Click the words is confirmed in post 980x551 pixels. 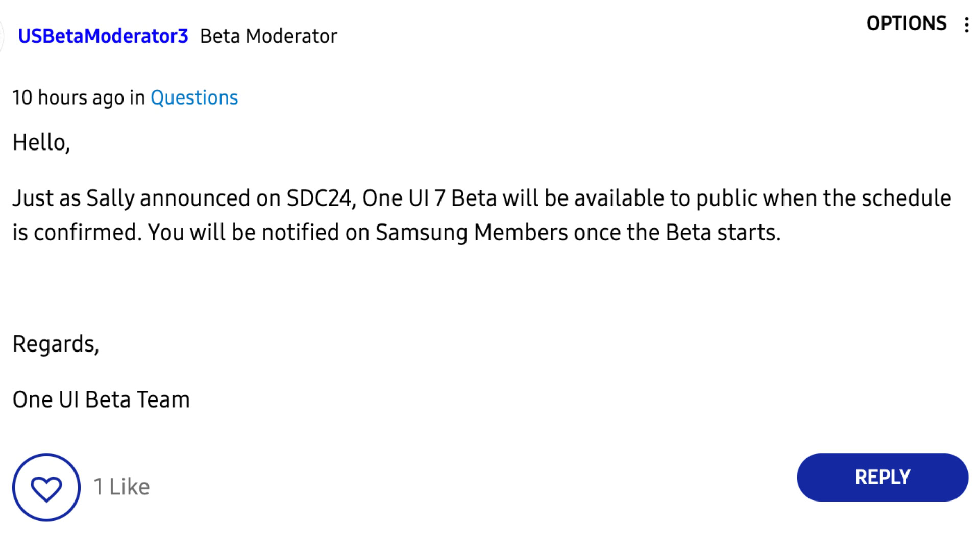point(77,233)
